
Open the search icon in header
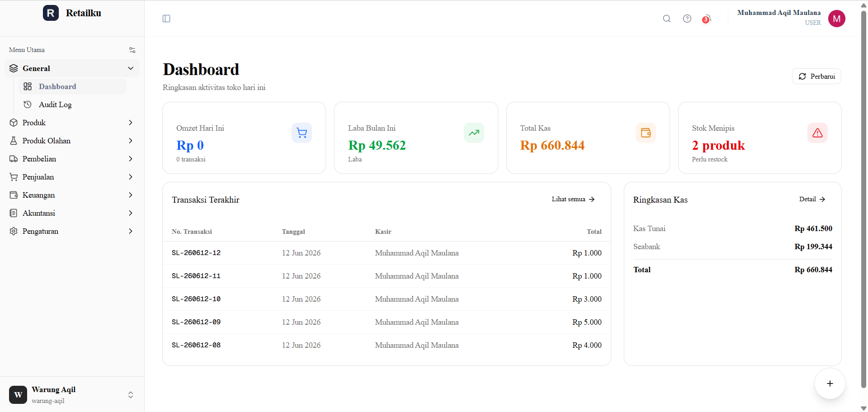pyautogui.click(x=667, y=19)
